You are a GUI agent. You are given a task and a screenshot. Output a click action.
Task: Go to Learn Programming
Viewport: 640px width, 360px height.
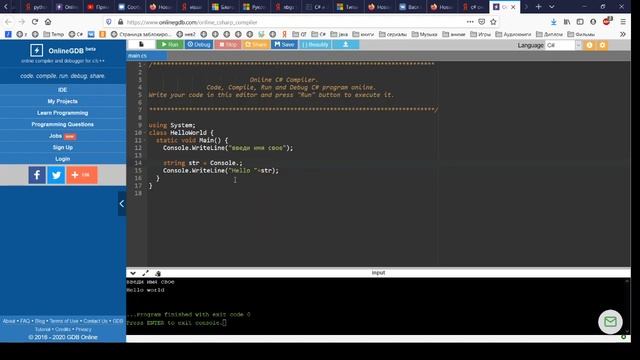[x=62, y=113]
